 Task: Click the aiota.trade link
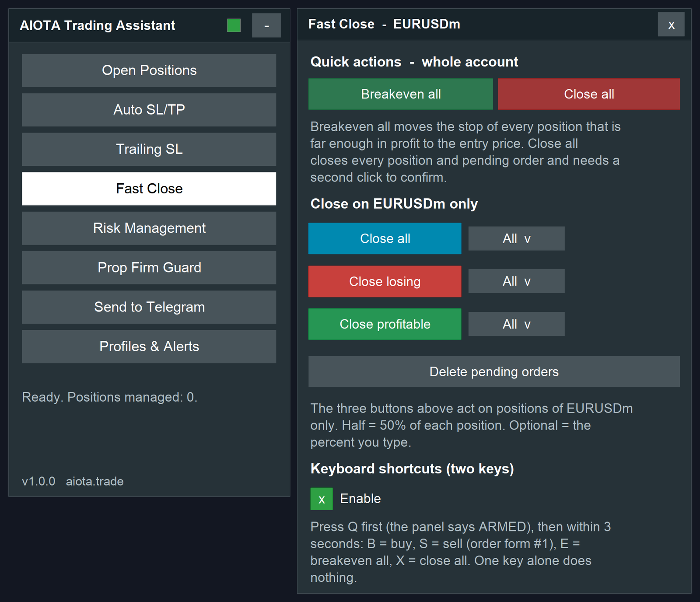pos(95,481)
